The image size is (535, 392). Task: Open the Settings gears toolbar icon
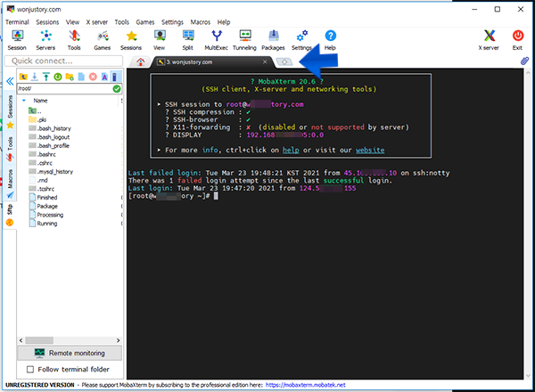click(x=301, y=40)
